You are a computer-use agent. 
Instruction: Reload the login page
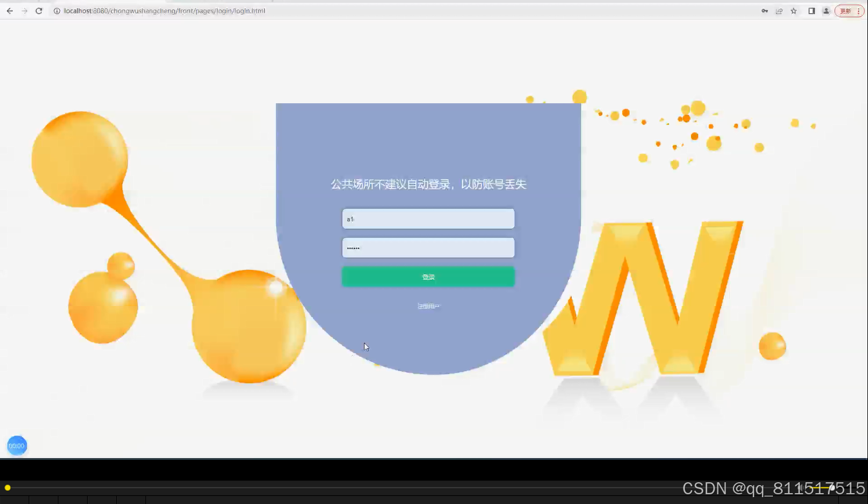pos(38,10)
